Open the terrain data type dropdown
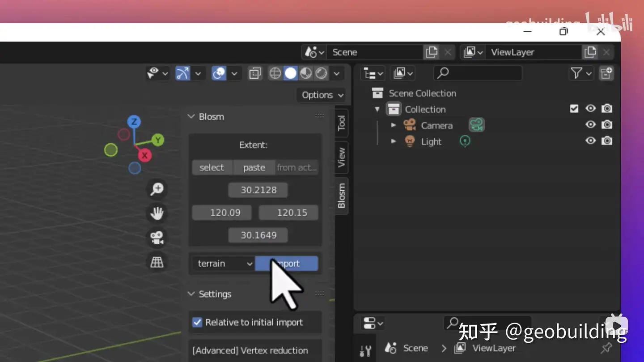 pyautogui.click(x=223, y=264)
